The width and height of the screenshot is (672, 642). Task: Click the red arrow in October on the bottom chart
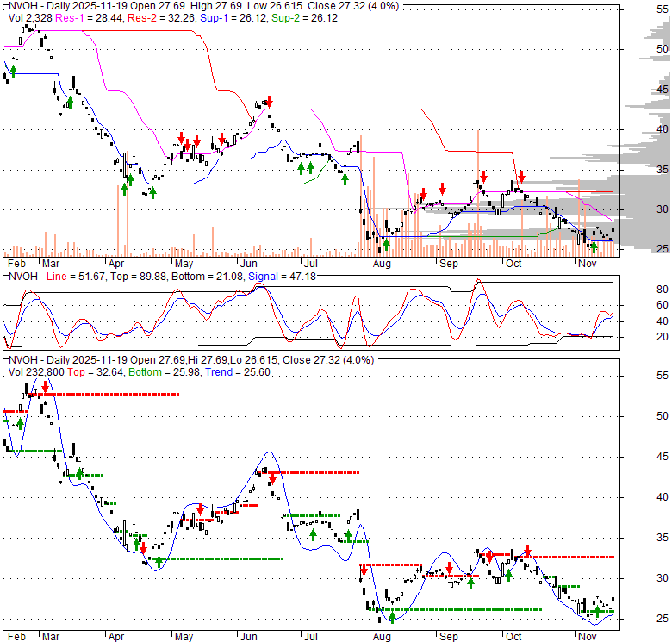tap(527, 550)
